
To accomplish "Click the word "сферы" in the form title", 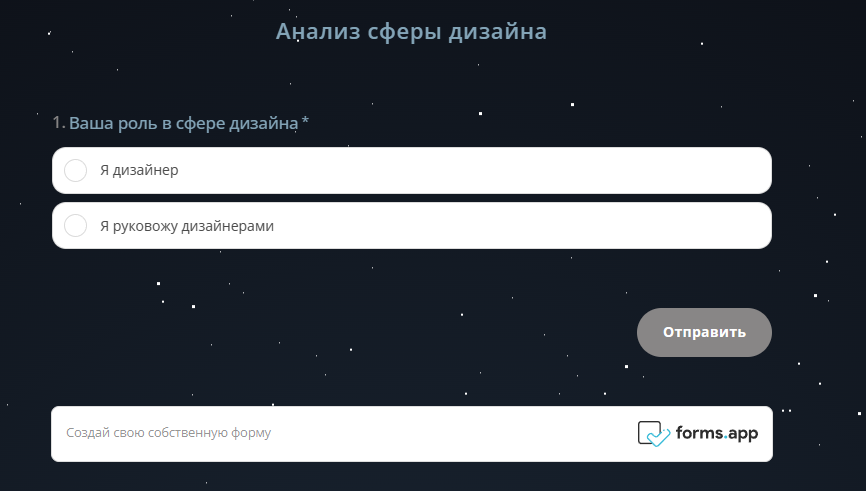I will tap(404, 32).
